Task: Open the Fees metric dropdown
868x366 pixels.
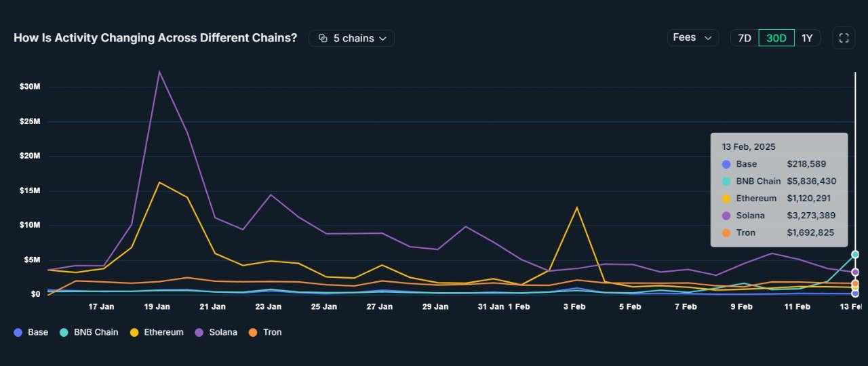Action: 692,38
